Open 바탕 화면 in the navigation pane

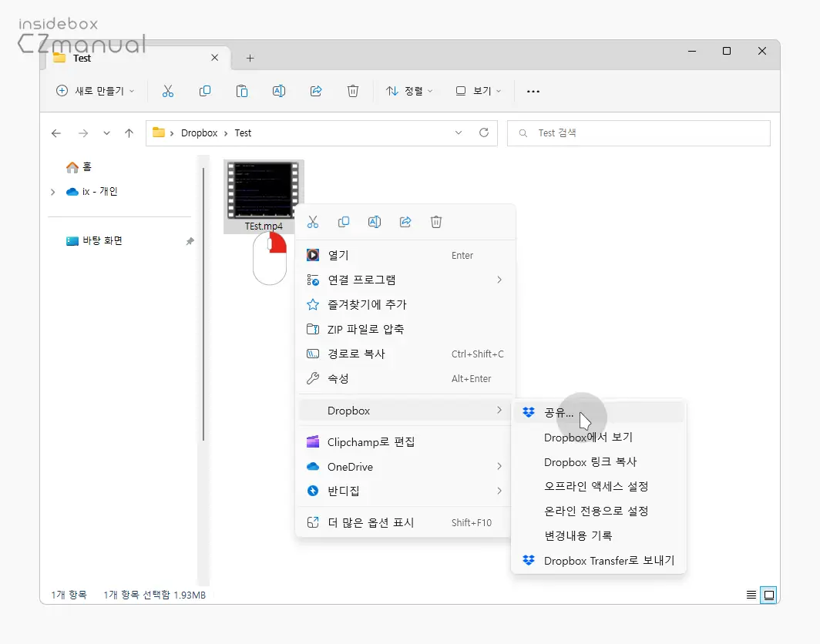(94, 240)
